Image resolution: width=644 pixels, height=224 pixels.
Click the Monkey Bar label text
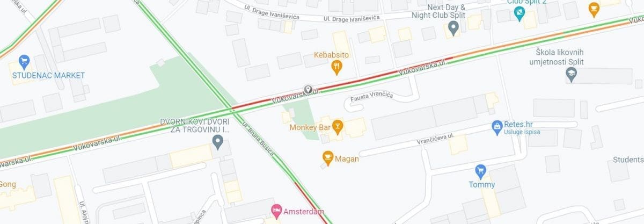(x=310, y=128)
